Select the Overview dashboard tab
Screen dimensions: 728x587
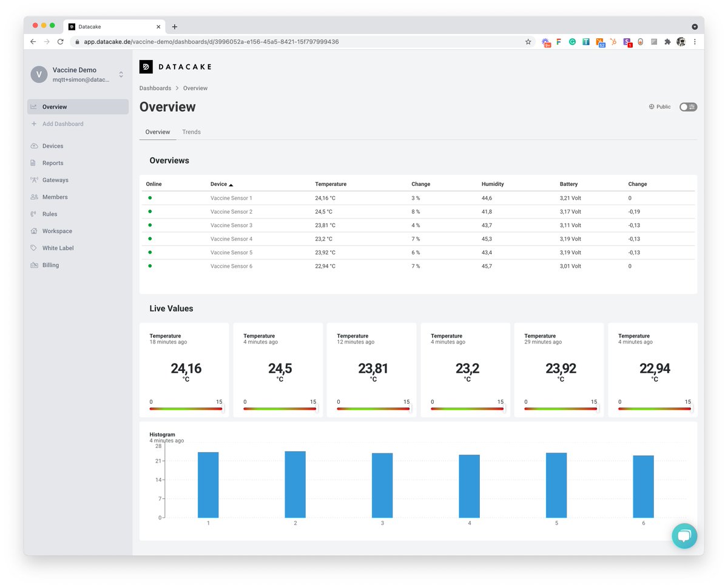click(x=158, y=132)
